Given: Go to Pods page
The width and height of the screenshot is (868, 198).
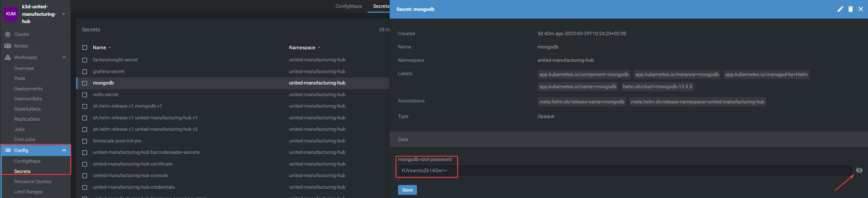Looking at the screenshot, I should pos(20,79).
